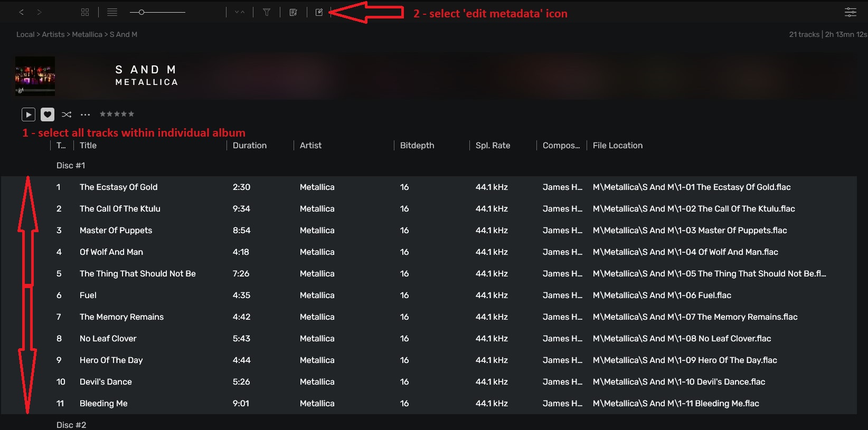The height and width of the screenshot is (430, 868).
Task: Toggle the favorite heart on the album
Action: [48, 114]
